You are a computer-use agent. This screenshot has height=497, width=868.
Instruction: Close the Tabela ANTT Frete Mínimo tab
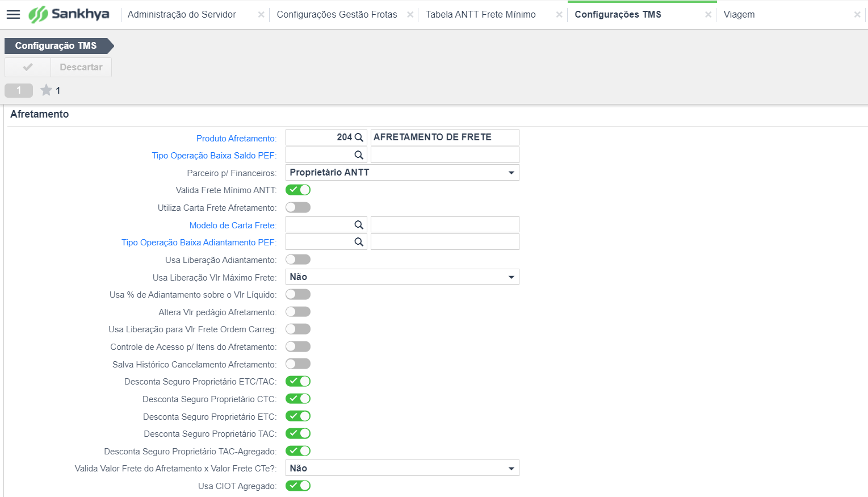coord(559,15)
